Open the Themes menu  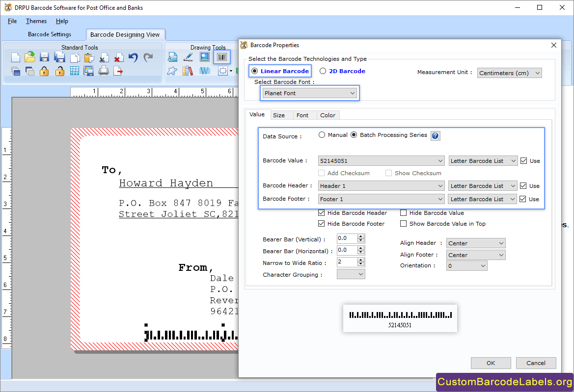[x=36, y=21]
